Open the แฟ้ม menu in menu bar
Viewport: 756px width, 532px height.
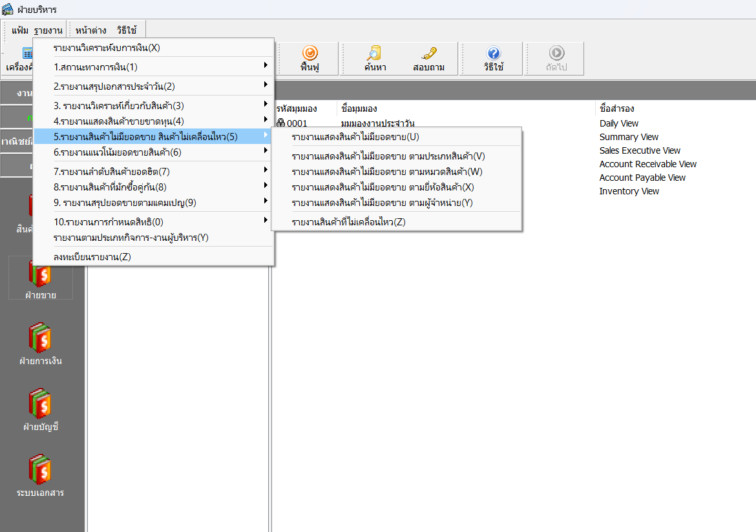[x=20, y=30]
